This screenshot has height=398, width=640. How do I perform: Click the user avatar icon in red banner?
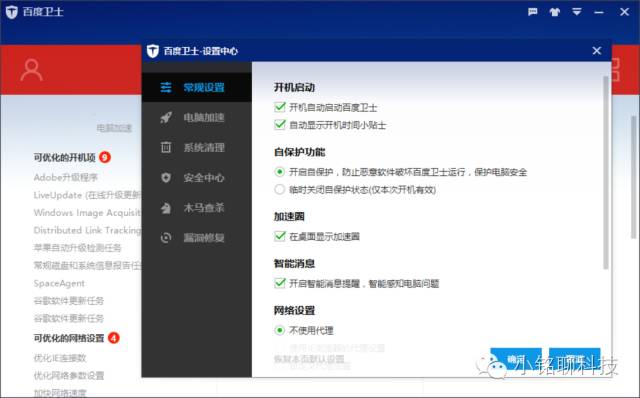click(x=31, y=70)
